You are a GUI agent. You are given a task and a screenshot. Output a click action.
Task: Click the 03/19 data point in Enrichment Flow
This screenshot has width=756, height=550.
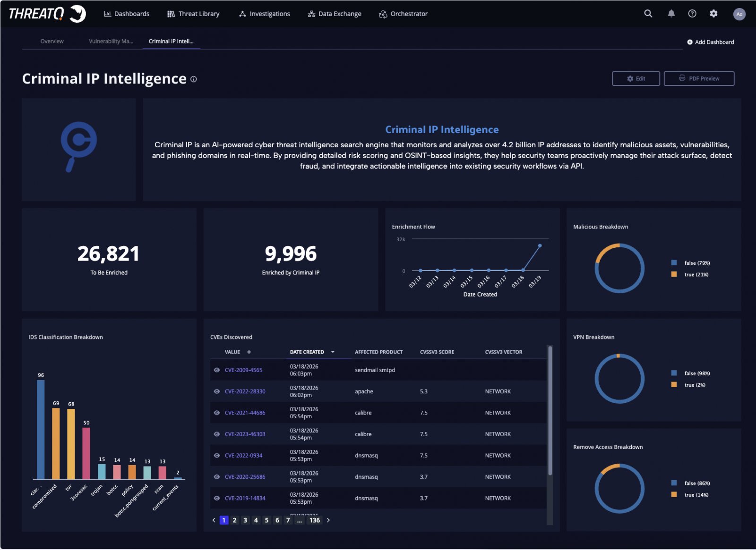click(x=540, y=245)
